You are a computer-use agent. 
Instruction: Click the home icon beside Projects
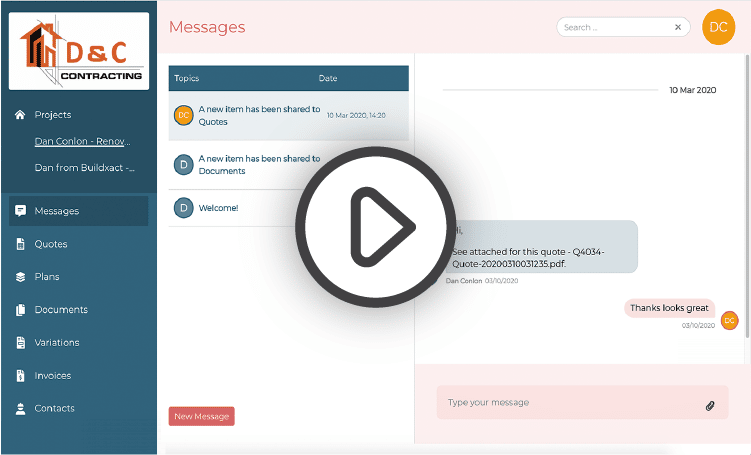pos(20,115)
